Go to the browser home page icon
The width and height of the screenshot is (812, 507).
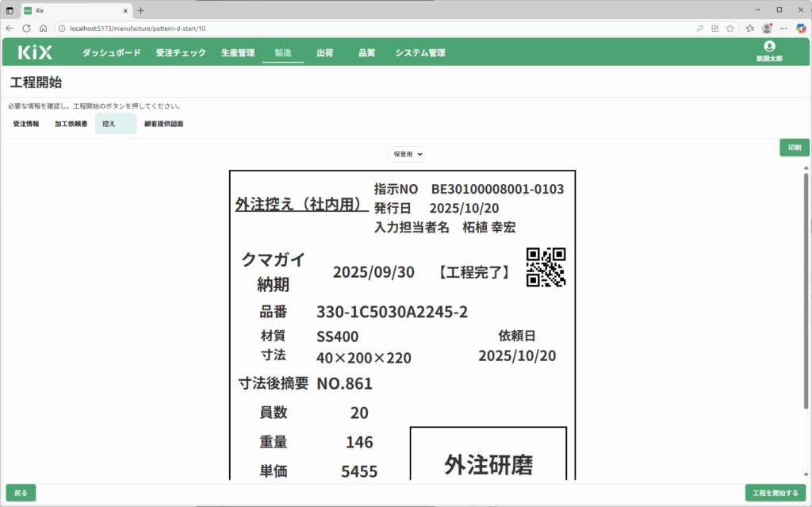44,28
